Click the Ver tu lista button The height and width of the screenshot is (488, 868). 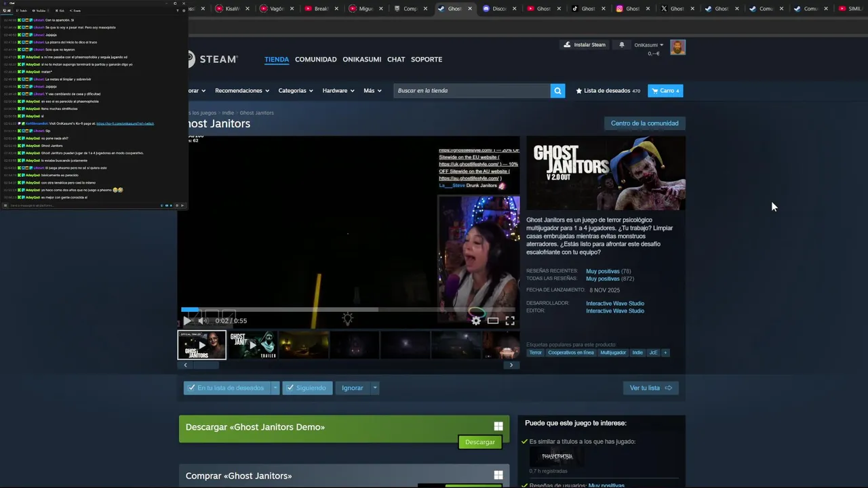tap(650, 388)
